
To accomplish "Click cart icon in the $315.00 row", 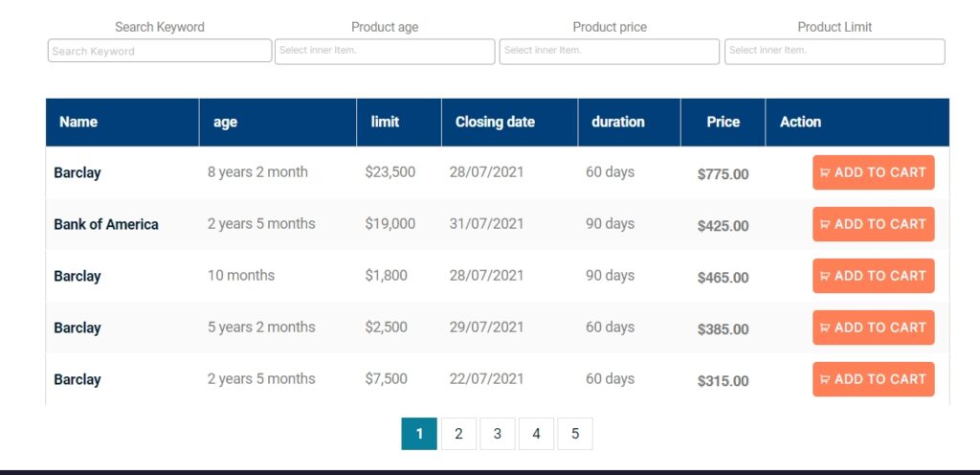I will [825, 380].
